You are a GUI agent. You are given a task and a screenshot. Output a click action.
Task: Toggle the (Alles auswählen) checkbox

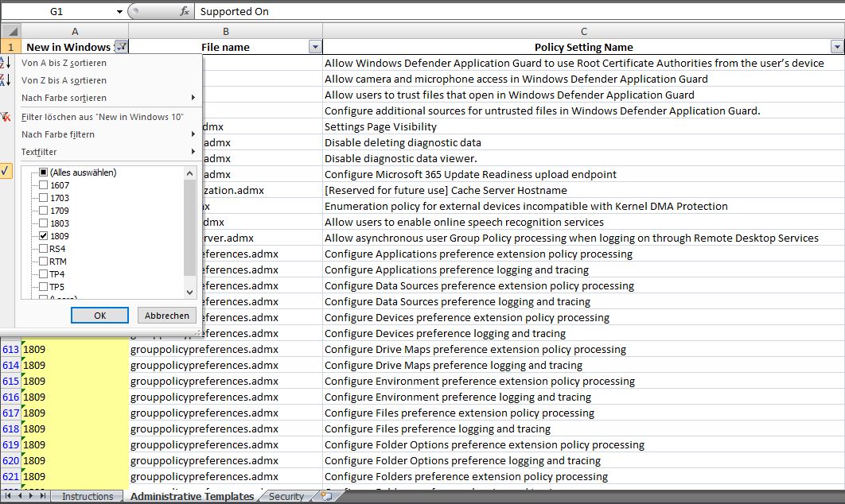(x=44, y=173)
